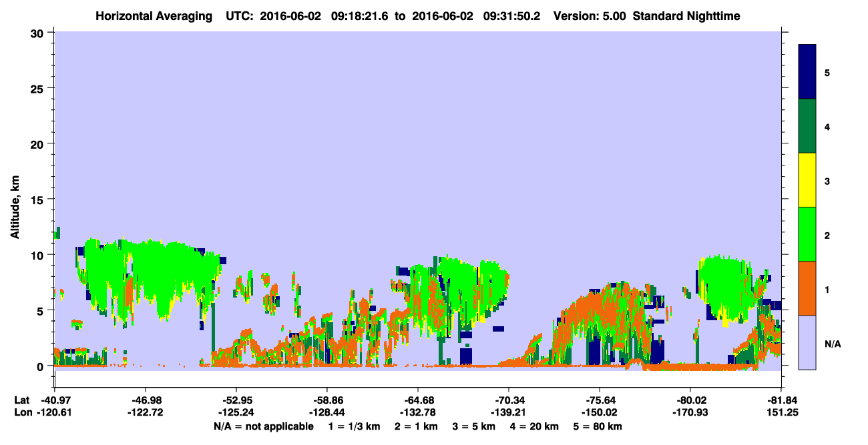Click the '4 = 20 km' legend text
The width and height of the screenshot is (868, 445).
(533, 426)
